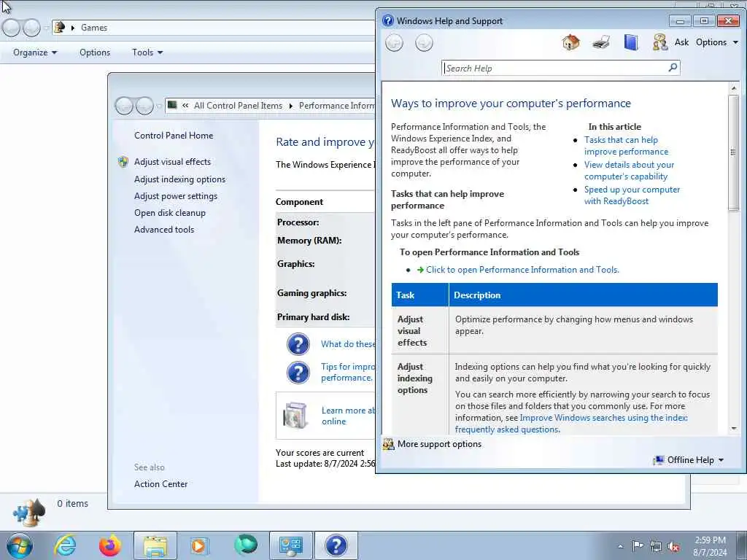Open Adjust power settings link
This screenshot has width=747, height=560.
(176, 196)
